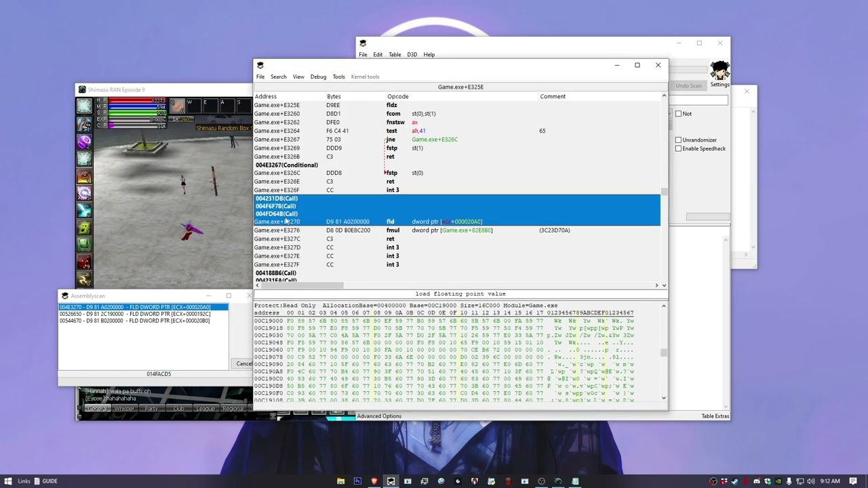Click the Cheat Engine Settings logo icon

[x=719, y=70]
